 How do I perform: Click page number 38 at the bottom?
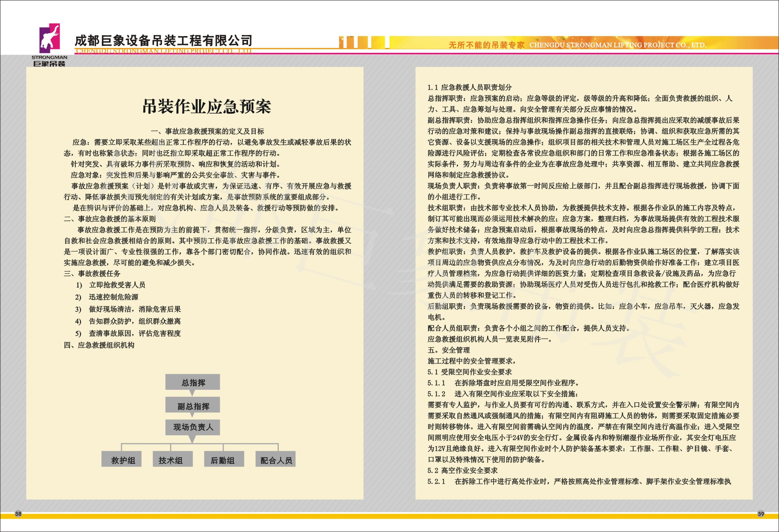18,514
